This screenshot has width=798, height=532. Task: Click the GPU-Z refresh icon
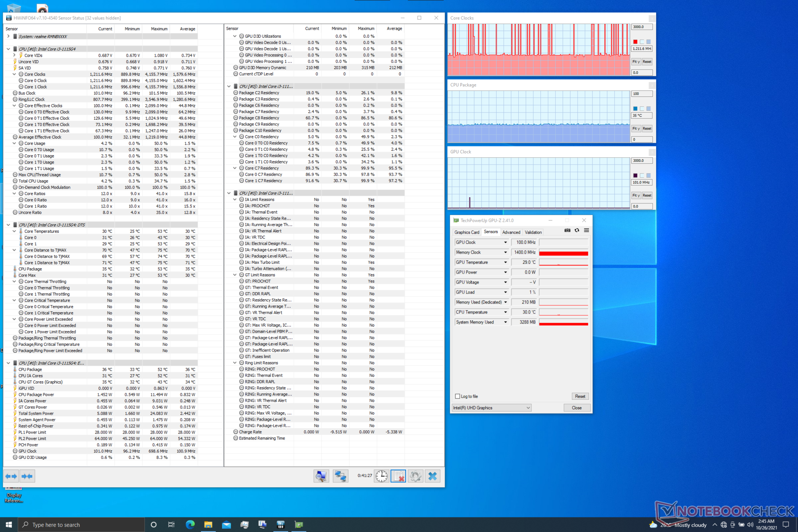(x=577, y=231)
